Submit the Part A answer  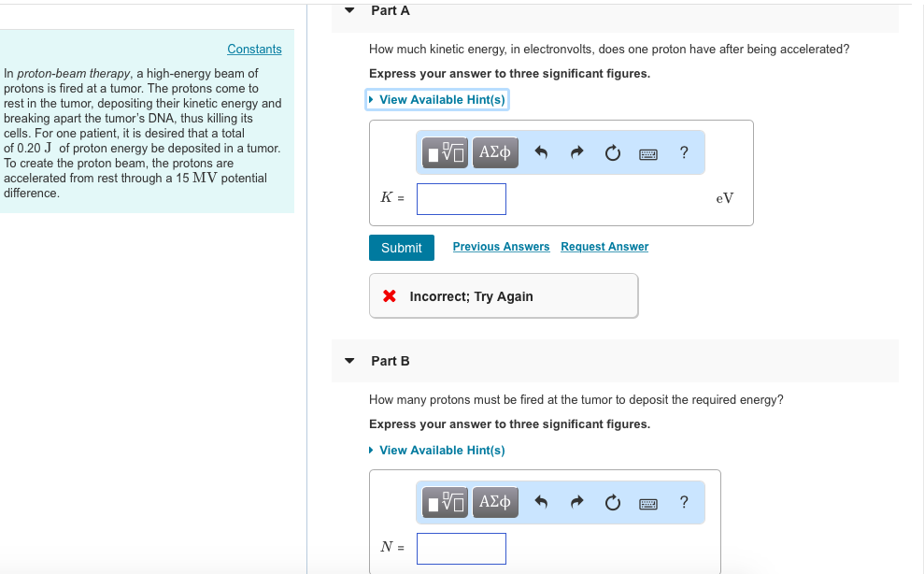(401, 247)
